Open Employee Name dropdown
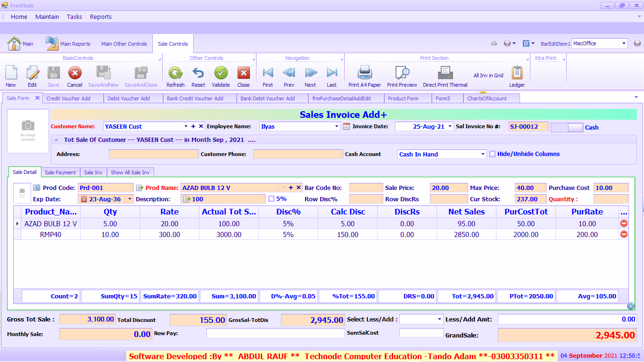644x362 pixels. 337,126
